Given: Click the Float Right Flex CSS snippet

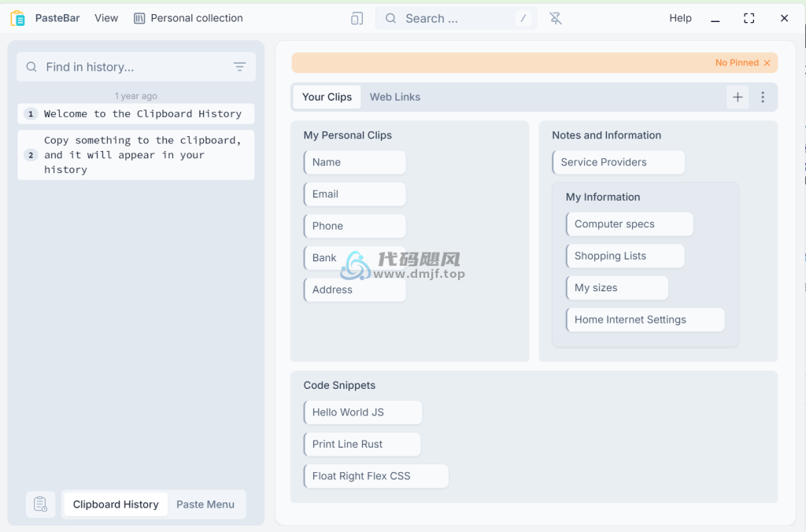Looking at the screenshot, I should (x=376, y=476).
